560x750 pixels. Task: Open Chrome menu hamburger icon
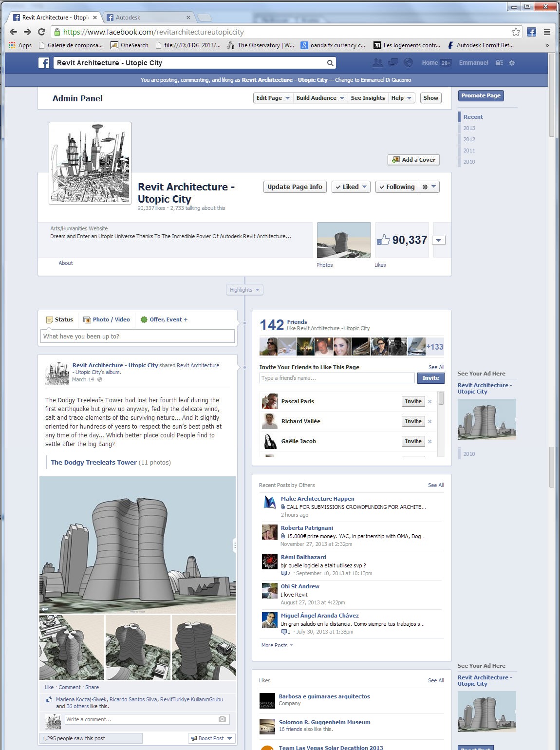pos(547,32)
